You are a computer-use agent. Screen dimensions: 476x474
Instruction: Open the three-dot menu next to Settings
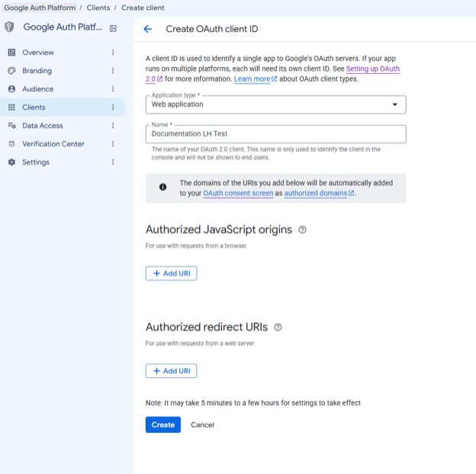pos(113,162)
